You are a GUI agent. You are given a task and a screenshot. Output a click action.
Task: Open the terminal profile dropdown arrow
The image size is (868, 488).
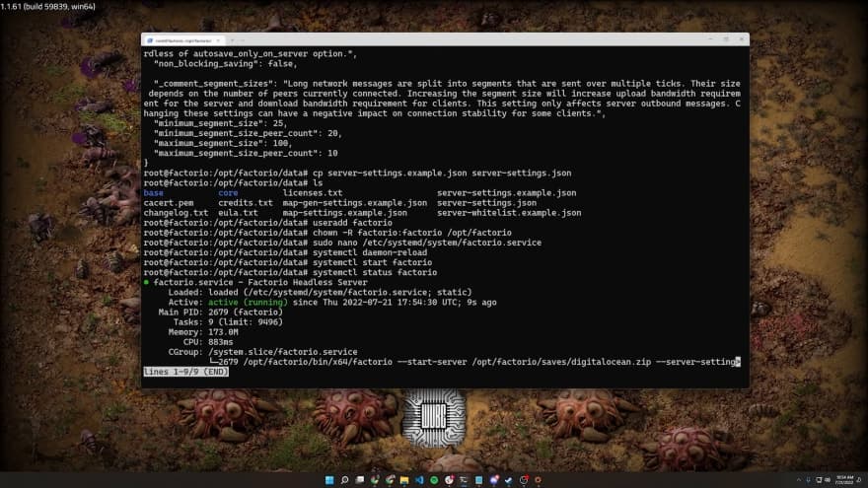[243, 40]
